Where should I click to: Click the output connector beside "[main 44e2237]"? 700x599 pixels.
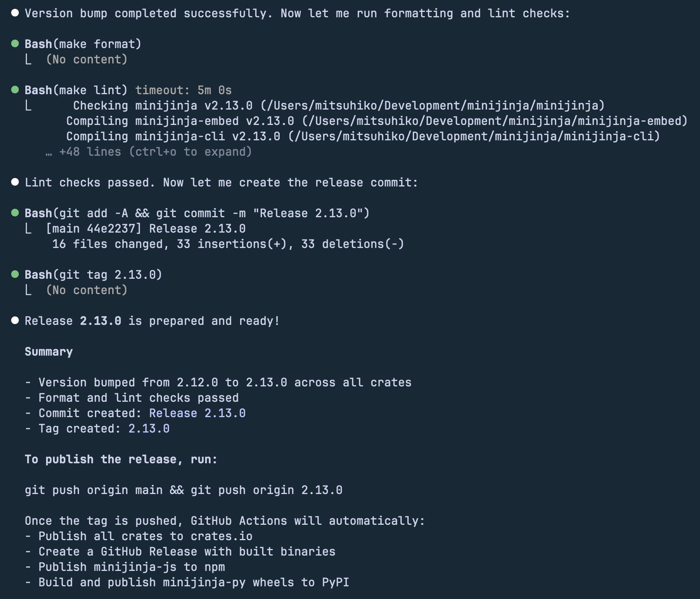point(28,229)
